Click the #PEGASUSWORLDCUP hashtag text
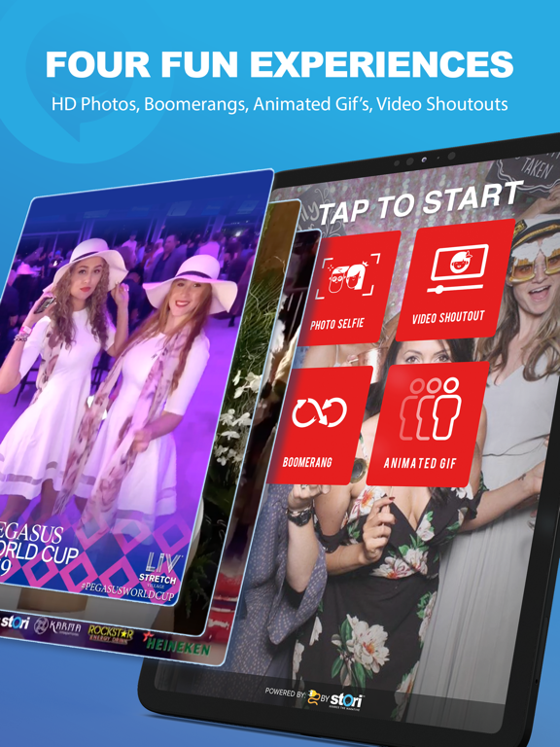 127,590
